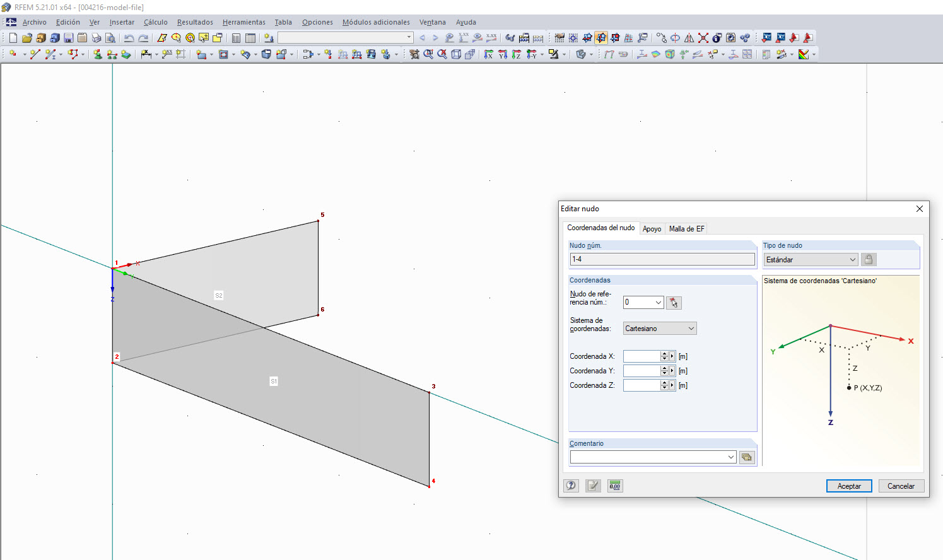Viewport: 943px width, 560px height.
Task: Open the Módulos adicionales menu
Action: (376, 22)
